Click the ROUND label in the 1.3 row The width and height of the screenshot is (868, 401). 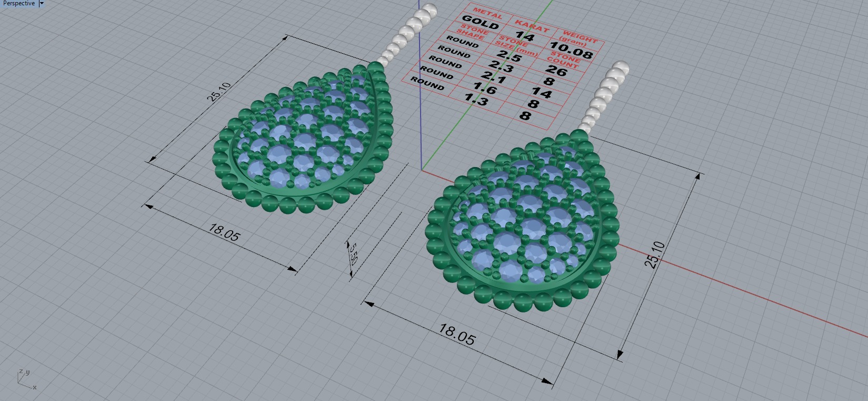point(427,83)
